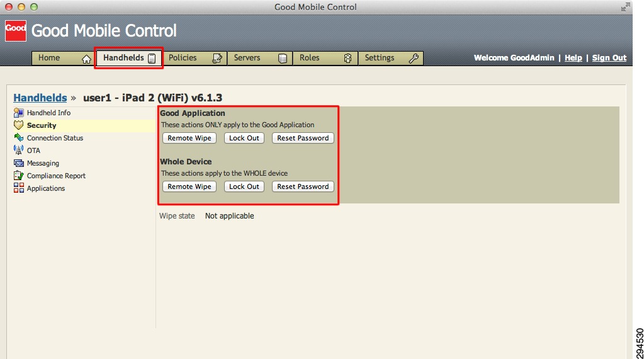Click the green zoom window button
This screenshot has height=359, width=644.
coord(34,7)
